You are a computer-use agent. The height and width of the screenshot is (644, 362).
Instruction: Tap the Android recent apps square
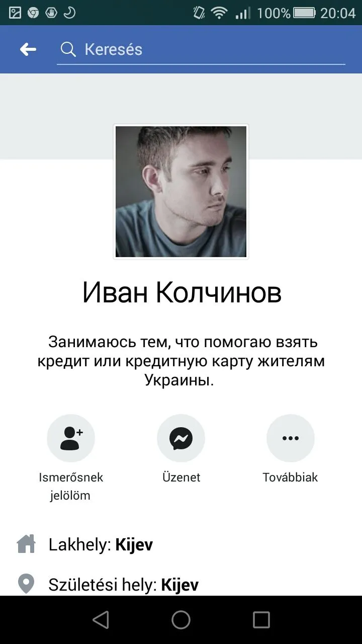(261, 620)
